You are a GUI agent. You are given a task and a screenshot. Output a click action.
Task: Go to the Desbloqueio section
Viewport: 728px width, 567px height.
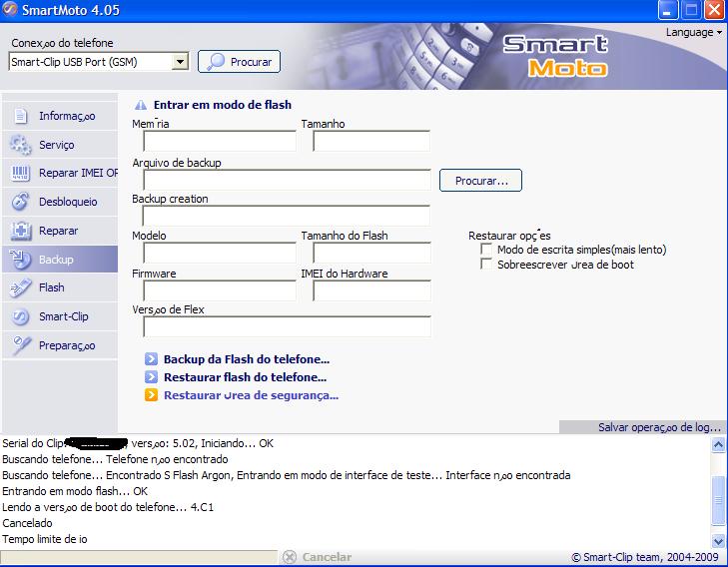click(x=68, y=202)
